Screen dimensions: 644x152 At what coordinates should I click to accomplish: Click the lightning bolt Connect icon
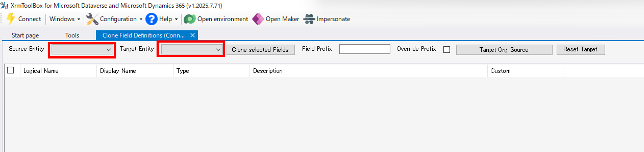point(11,19)
